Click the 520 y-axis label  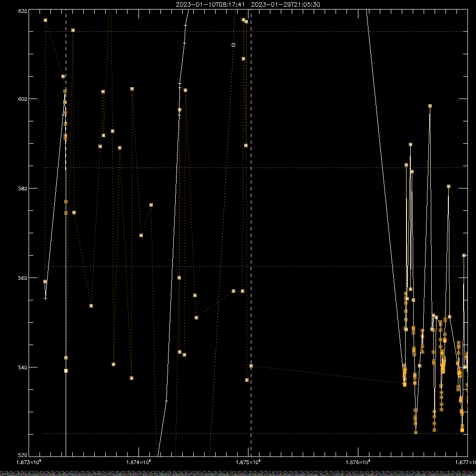[23, 455]
